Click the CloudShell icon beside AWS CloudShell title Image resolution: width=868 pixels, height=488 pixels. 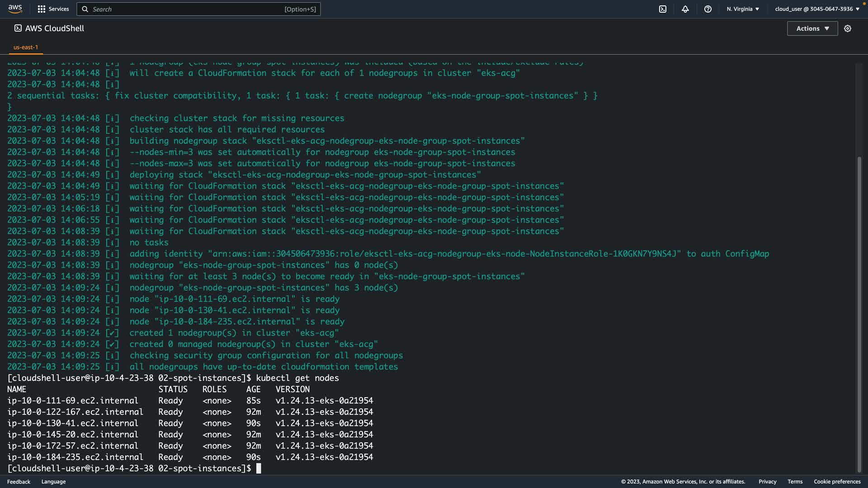coord(18,28)
